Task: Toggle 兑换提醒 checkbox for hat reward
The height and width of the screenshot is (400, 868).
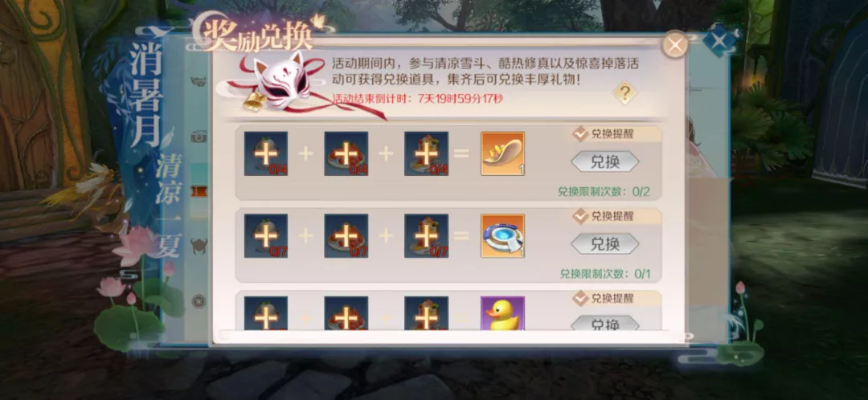Action: coord(580,134)
